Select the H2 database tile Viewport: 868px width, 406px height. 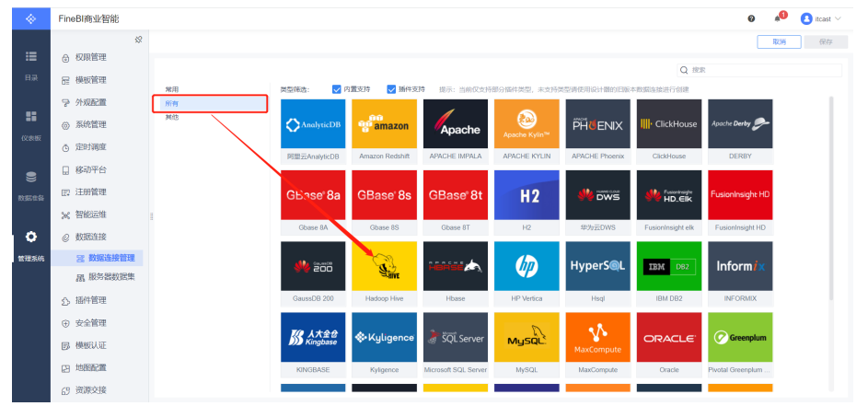tap(527, 203)
